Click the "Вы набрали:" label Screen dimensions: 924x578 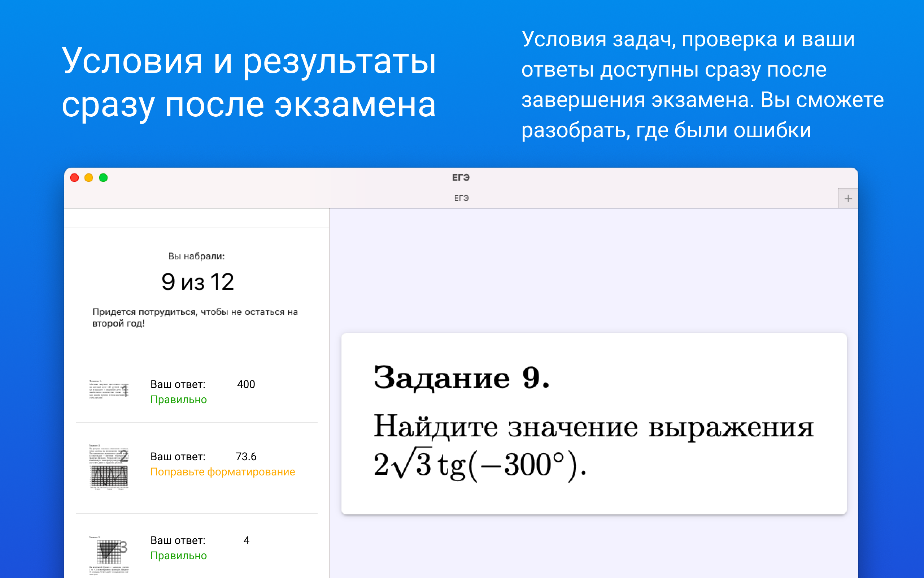(x=196, y=256)
